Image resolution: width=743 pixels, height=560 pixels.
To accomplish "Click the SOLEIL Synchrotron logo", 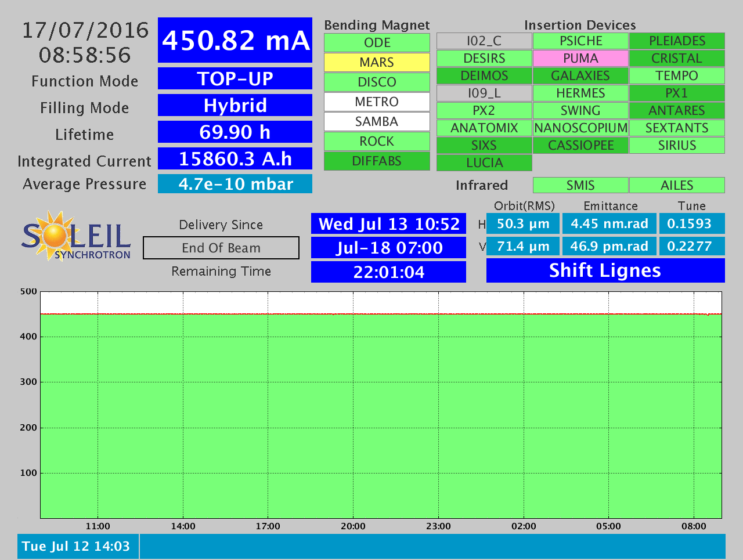I will [x=76, y=236].
